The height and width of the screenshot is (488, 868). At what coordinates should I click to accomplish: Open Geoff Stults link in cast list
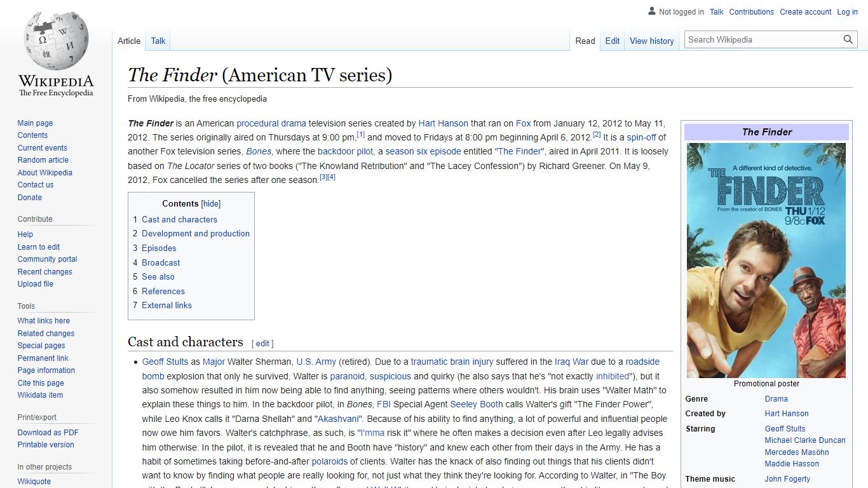(165, 362)
